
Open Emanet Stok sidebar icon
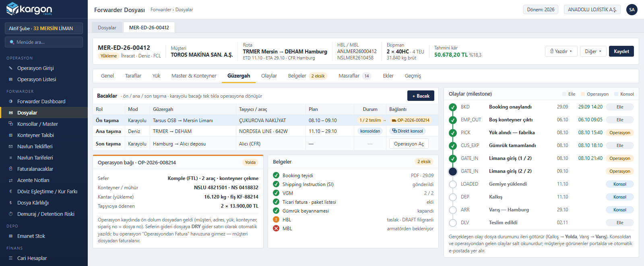pyautogui.click(x=11, y=236)
